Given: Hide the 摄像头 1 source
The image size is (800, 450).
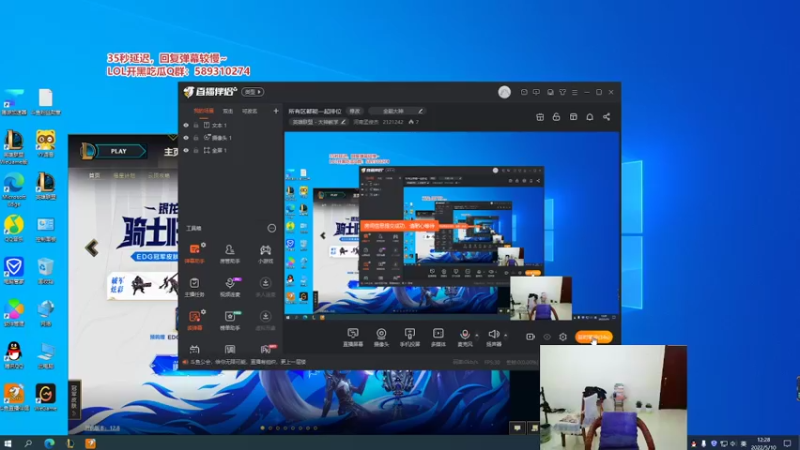Looking at the screenshot, I should coord(186,138).
